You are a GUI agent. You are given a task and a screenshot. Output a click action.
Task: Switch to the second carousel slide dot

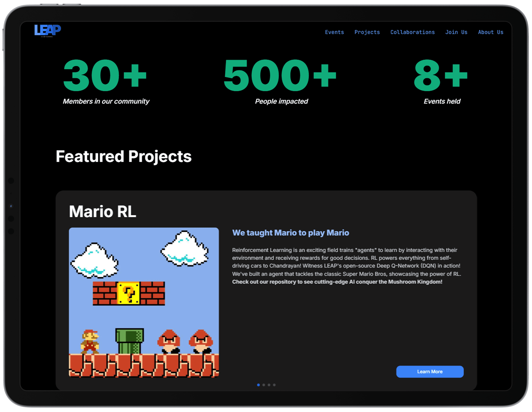(264, 385)
